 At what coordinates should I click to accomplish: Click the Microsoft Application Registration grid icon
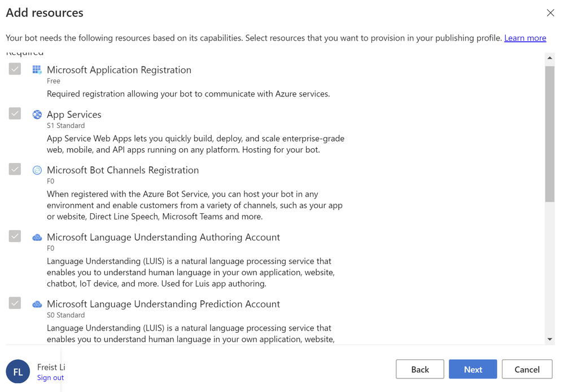click(x=37, y=69)
